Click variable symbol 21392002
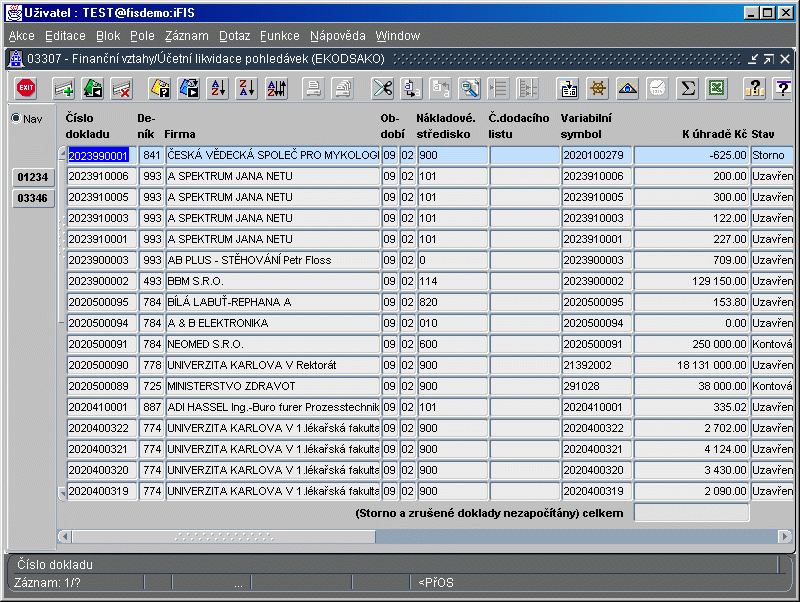 coord(596,365)
